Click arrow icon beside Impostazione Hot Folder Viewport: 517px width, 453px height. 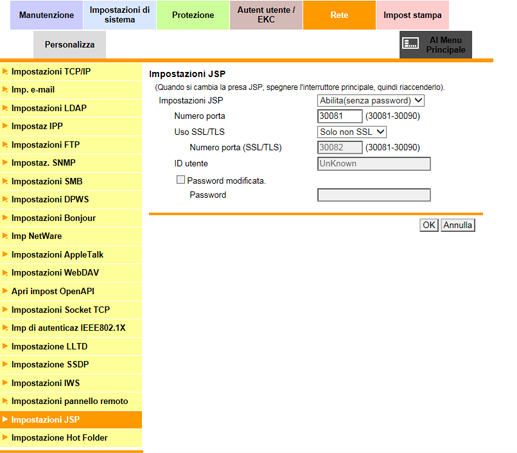5,437
